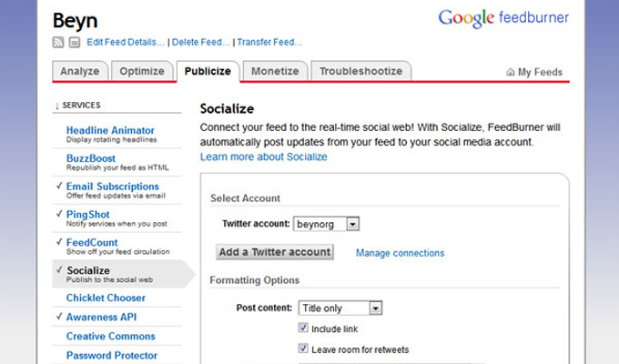The width and height of the screenshot is (619, 364).
Task: Open the Troubleshootize tab
Action: click(360, 71)
